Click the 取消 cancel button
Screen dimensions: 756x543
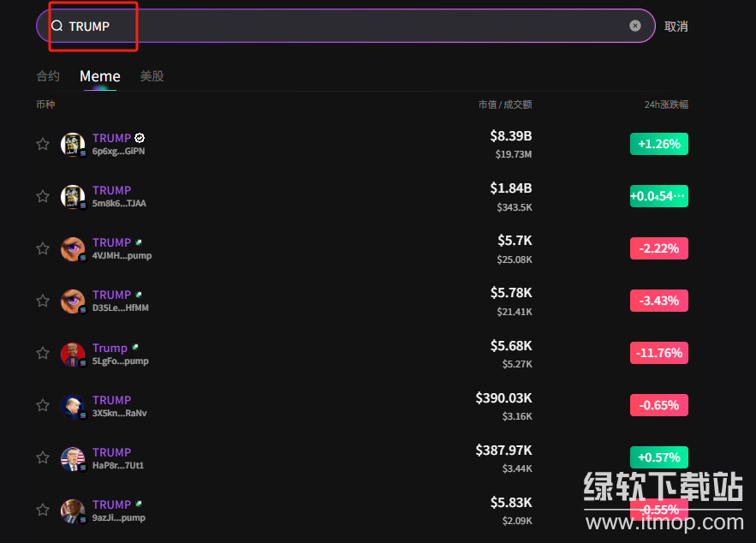pos(676,27)
